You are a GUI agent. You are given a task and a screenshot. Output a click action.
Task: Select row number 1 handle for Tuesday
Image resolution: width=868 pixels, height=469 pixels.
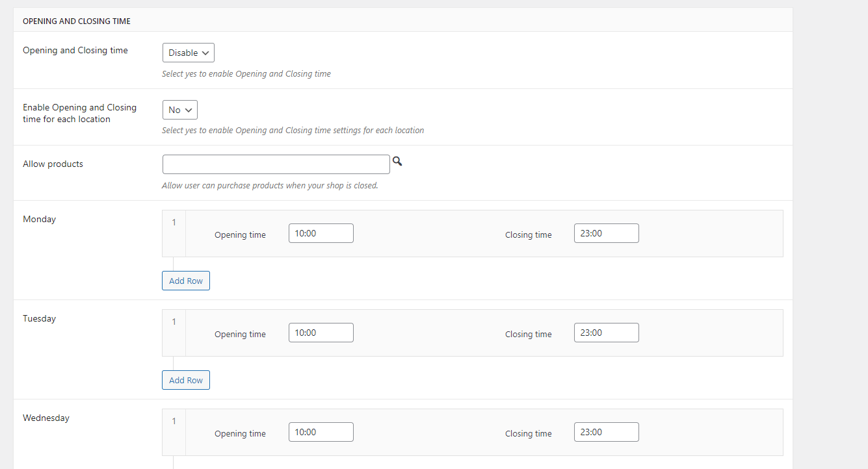pyautogui.click(x=174, y=322)
